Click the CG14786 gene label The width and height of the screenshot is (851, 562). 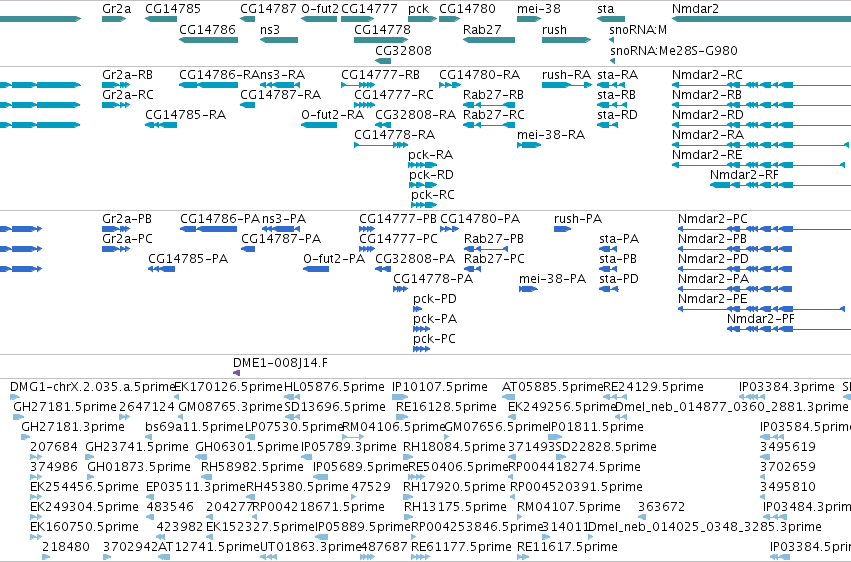point(207,29)
